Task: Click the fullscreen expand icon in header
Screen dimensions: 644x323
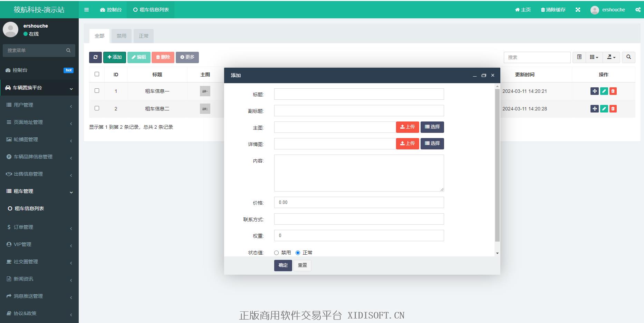Action: coord(578,10)
